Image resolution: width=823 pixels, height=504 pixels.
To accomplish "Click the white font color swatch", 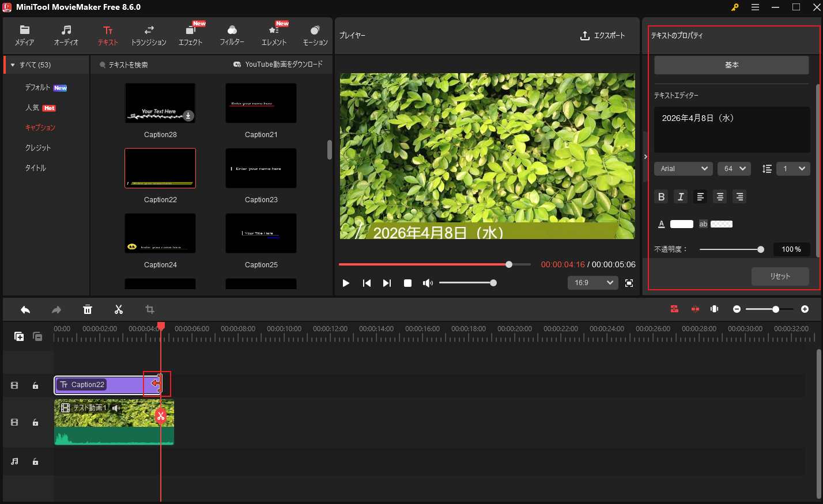I will [682, 224].
